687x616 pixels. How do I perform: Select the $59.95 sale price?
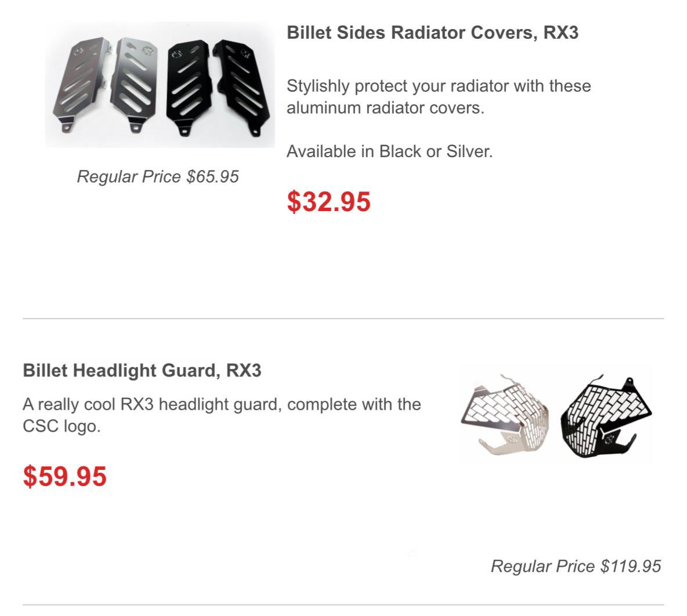(65, 476)
